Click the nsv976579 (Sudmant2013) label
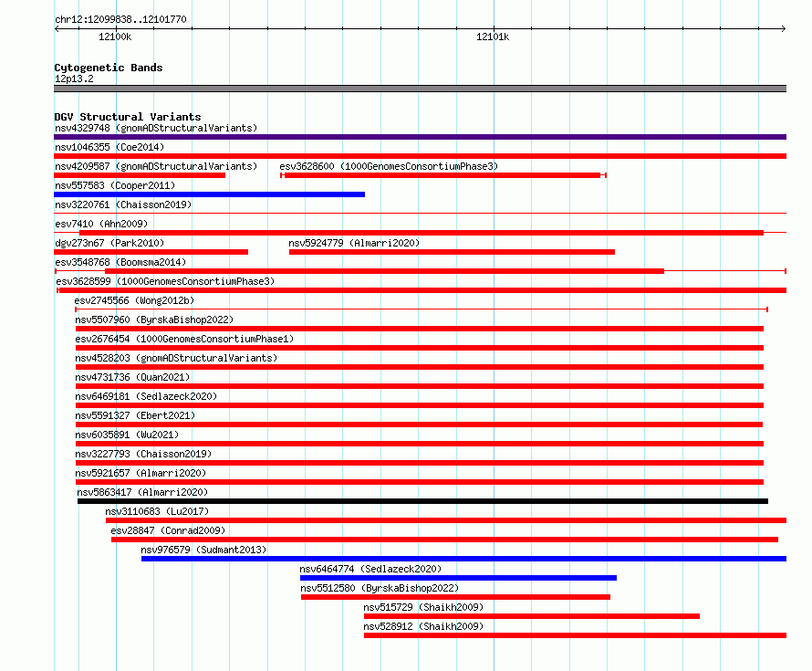812x671 pixels. coord(203,550)
